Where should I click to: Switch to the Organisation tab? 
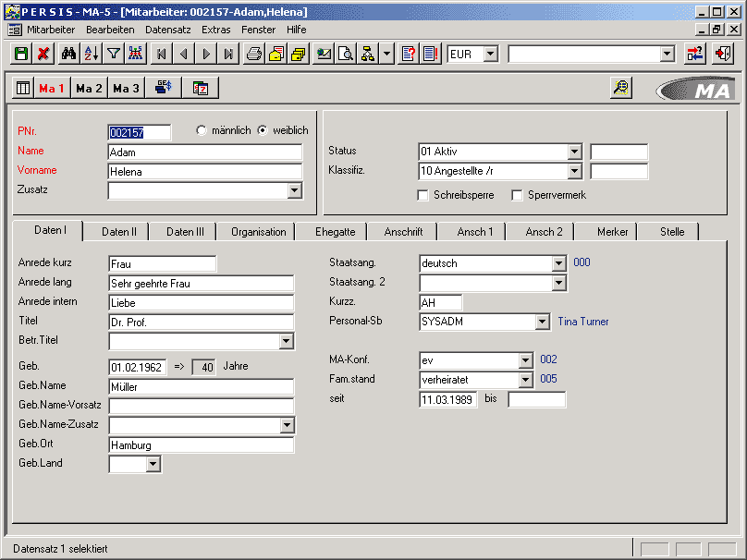(258, 232)
